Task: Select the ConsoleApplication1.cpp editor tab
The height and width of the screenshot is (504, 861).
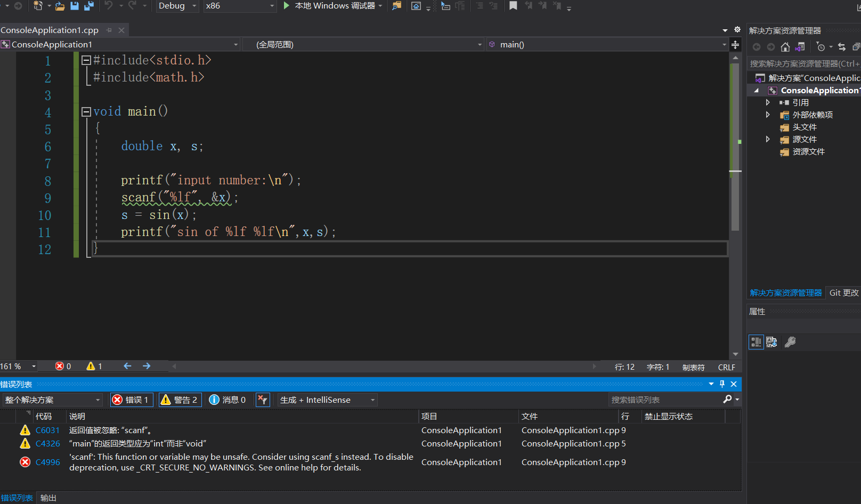Action: click(x=50, y=30)
